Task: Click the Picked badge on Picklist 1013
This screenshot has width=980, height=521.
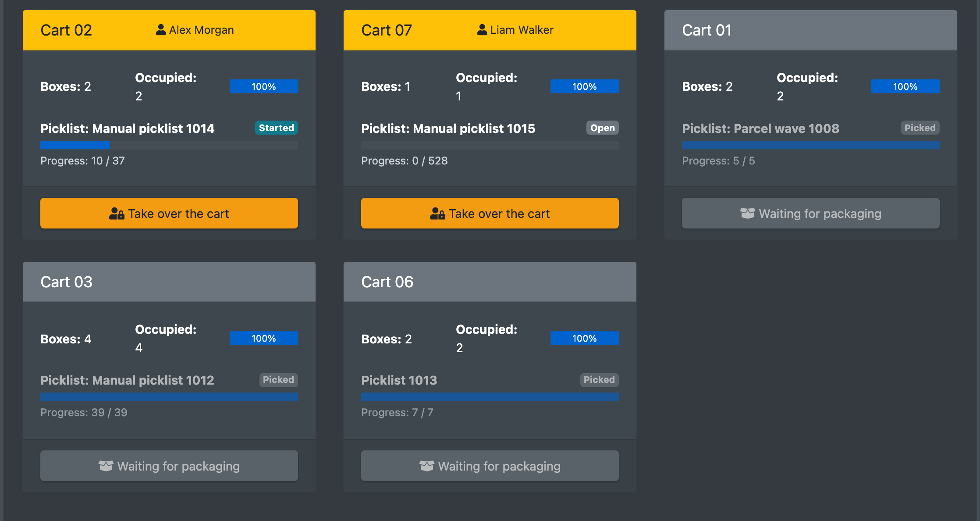Action: [599, 380]
